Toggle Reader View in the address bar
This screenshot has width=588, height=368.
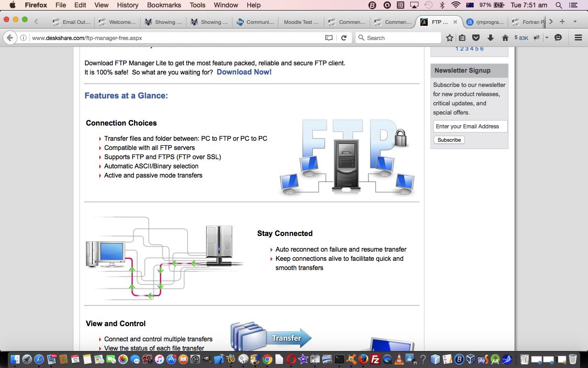(x=329, y=38)
